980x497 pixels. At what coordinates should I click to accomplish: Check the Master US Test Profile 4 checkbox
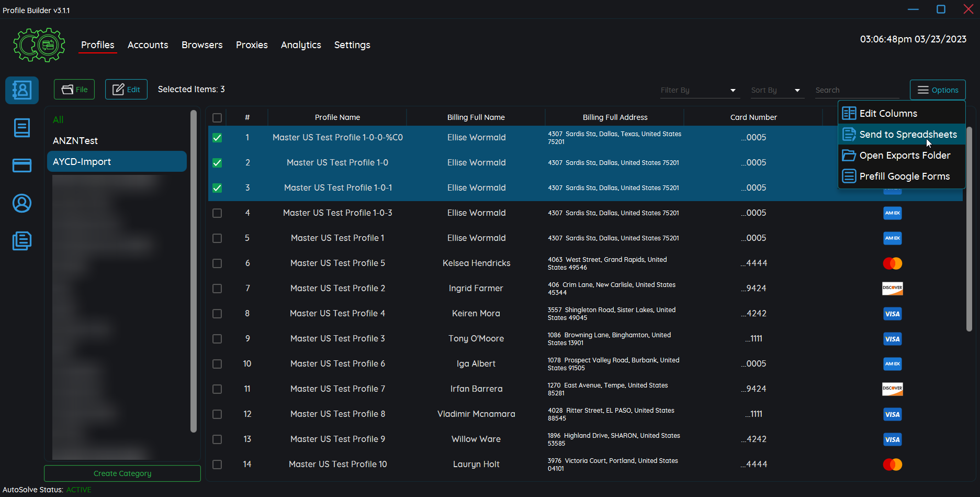pos(217,314)
